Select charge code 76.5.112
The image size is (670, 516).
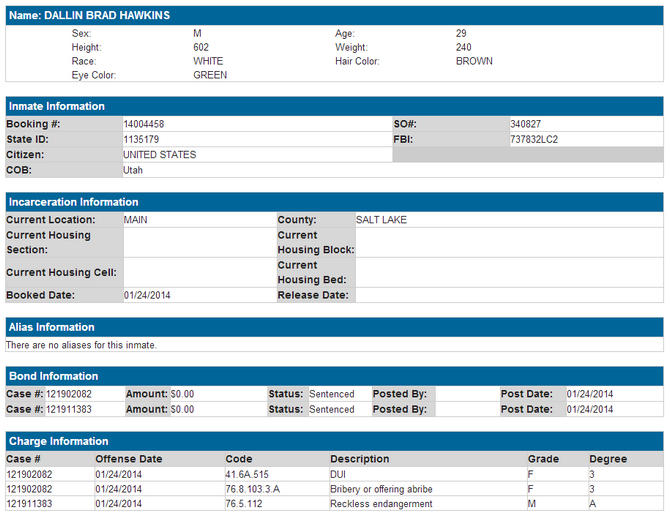244,504
